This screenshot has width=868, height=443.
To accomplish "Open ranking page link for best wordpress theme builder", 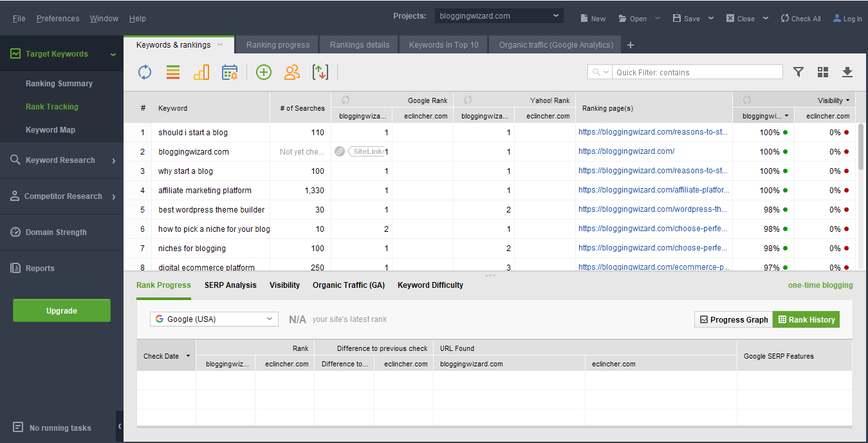I will pyautogui.click(x=653, y=209).
